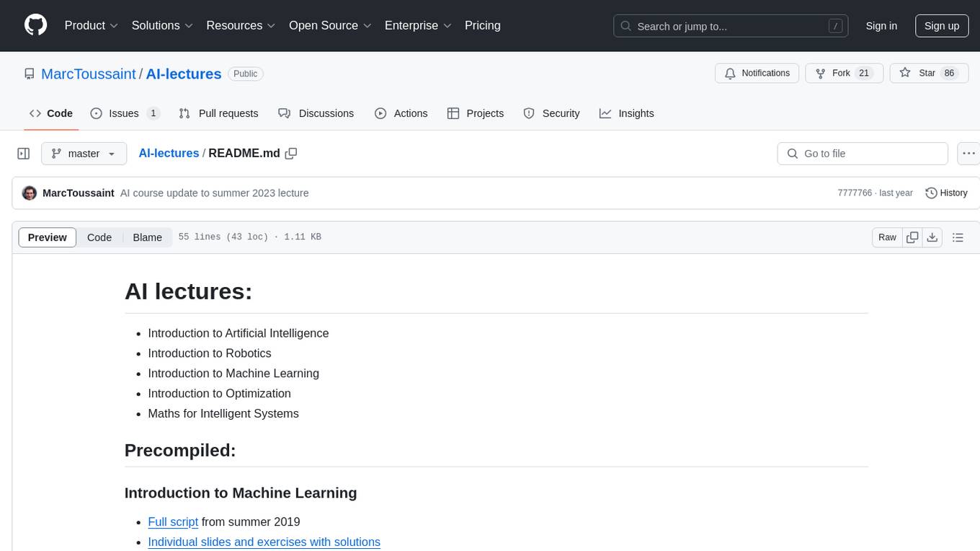
Task: Open the Raw file view
Action: (887, 237)
